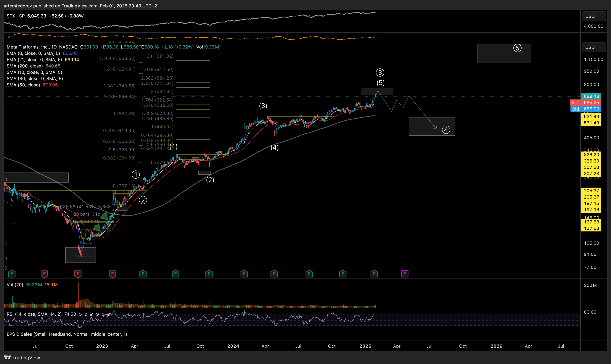Image resolution: width=611 pixels, height=364 pixels.
Task: Open the USD currency selector in the SPX pane
Action: (594, 16)
